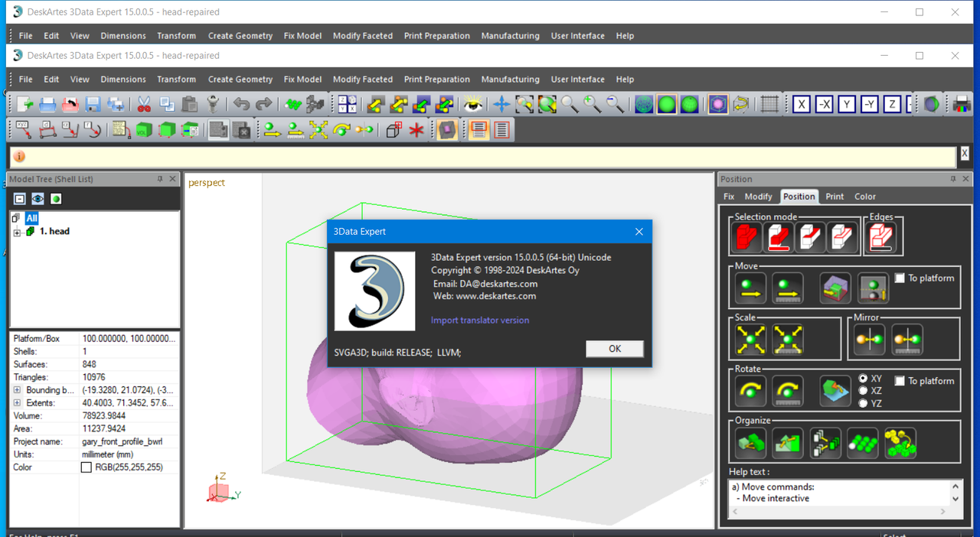Click the VOL volume measure cube icon
Image resolution: width=980 pixels, height=537 pixels.
(144, 130)
